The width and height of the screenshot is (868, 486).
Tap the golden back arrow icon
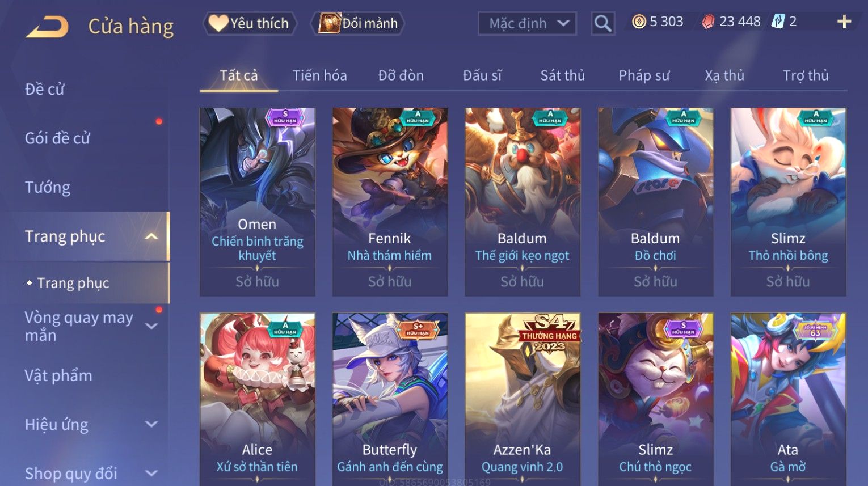tap(47, 27)
